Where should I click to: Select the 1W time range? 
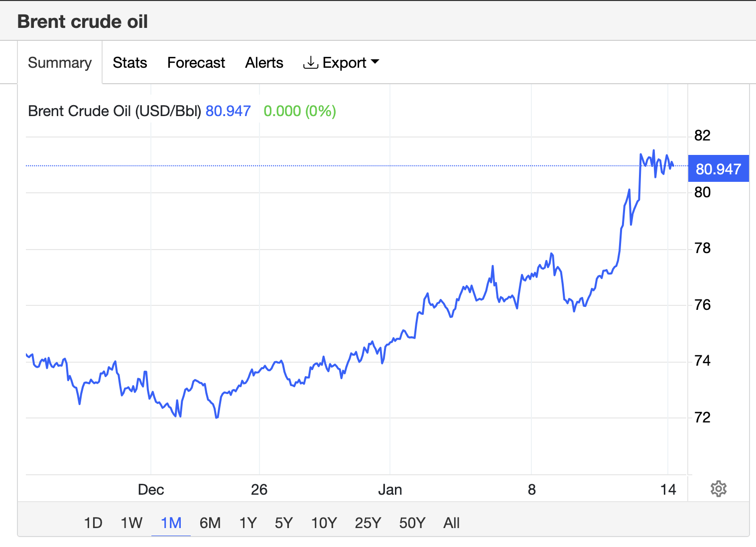(x=131, y=523)
